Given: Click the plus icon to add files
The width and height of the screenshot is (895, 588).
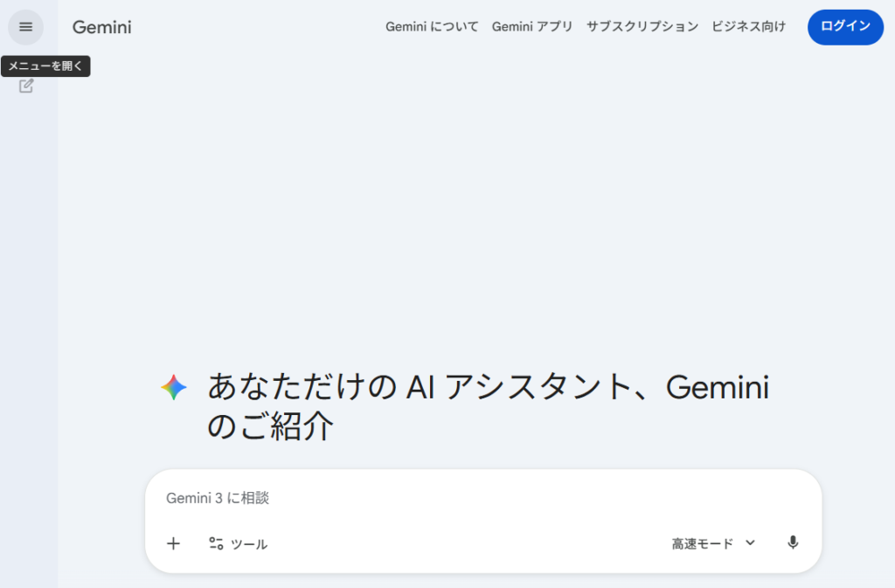Looking at the screenshot, I should click(173, 543).
